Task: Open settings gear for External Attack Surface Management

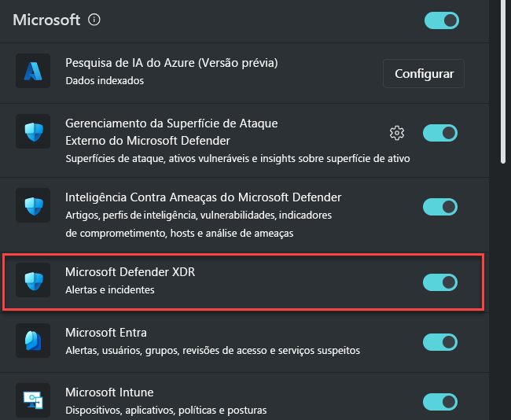Action: (x=396, y=133)
